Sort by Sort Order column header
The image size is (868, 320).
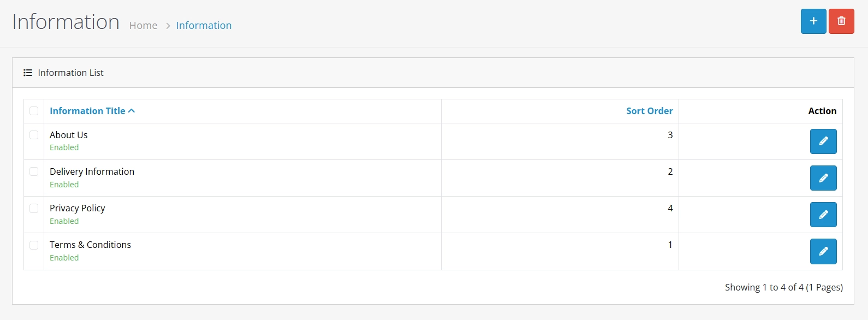tap(649, 111)
